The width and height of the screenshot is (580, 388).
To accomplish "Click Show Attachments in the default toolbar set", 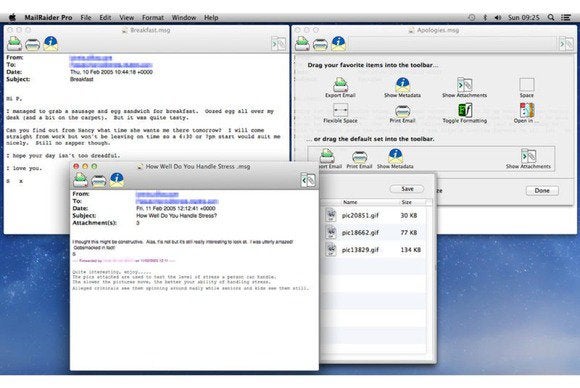I will (x=528, y=159).
